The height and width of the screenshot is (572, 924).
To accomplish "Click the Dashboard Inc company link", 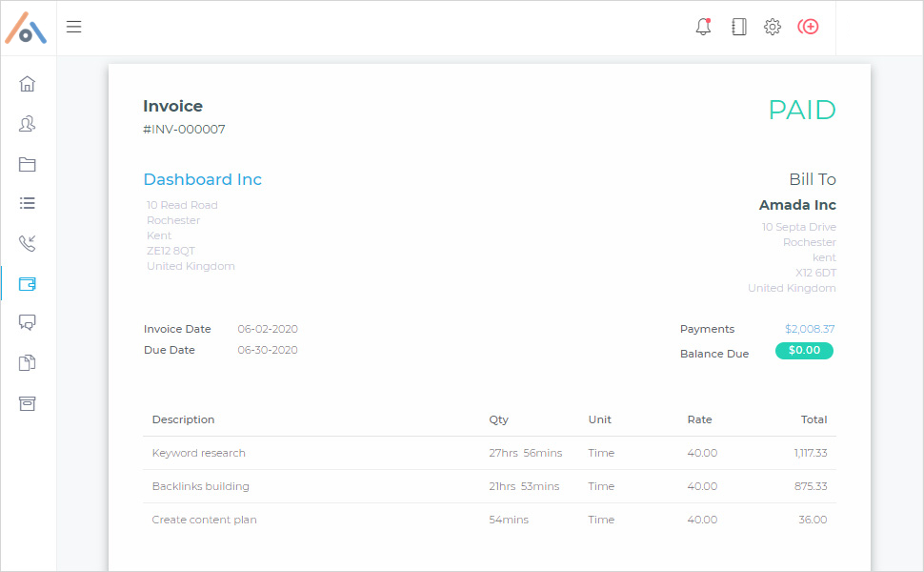I will point(202,179).
